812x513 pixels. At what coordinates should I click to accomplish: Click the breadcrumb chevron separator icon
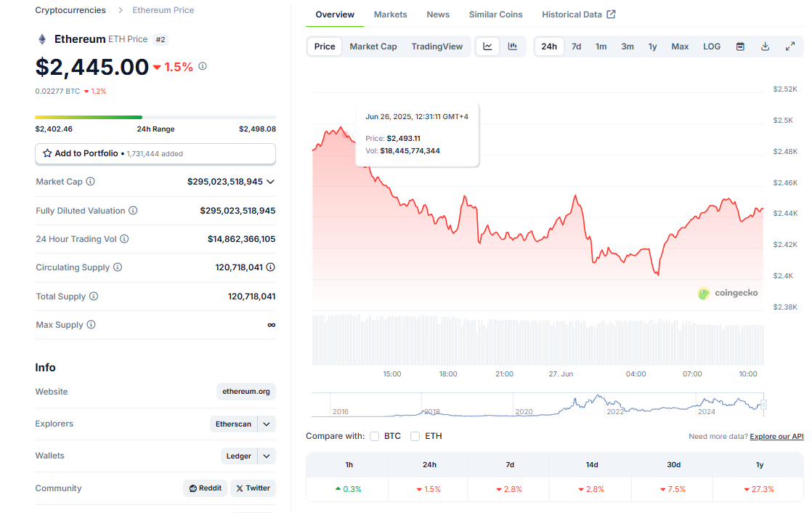[120, 10]
